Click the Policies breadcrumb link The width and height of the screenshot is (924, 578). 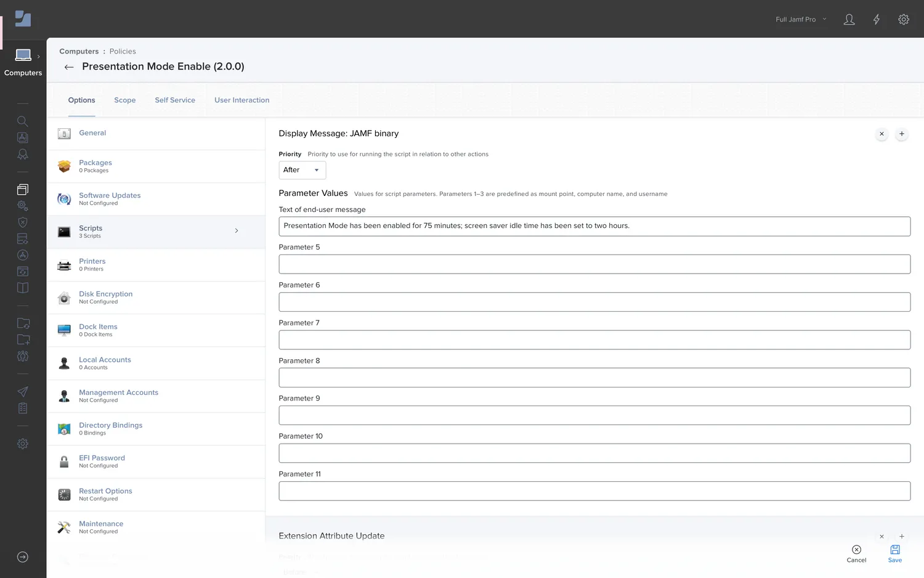(123, 52)
